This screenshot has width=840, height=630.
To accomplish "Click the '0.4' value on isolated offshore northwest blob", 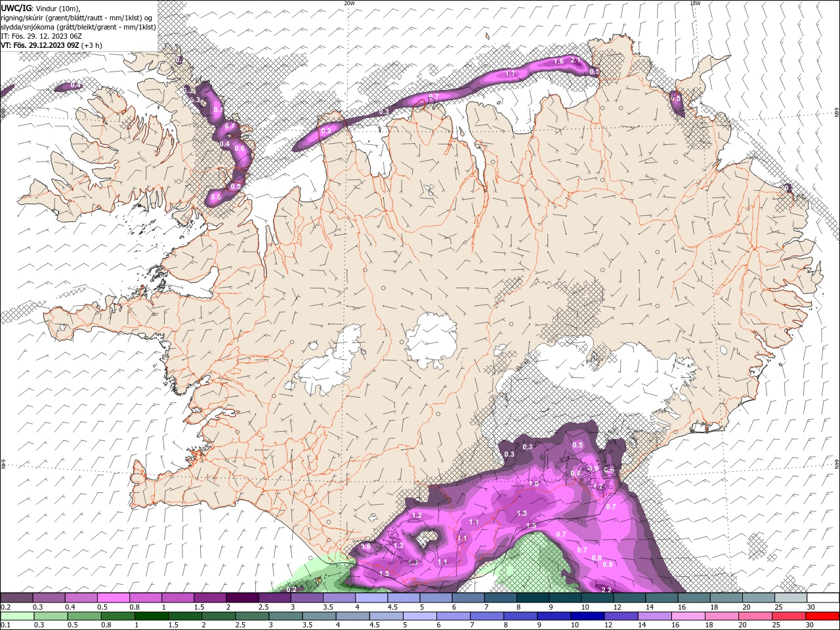I will pyautogui.click(x=75, y=85).
